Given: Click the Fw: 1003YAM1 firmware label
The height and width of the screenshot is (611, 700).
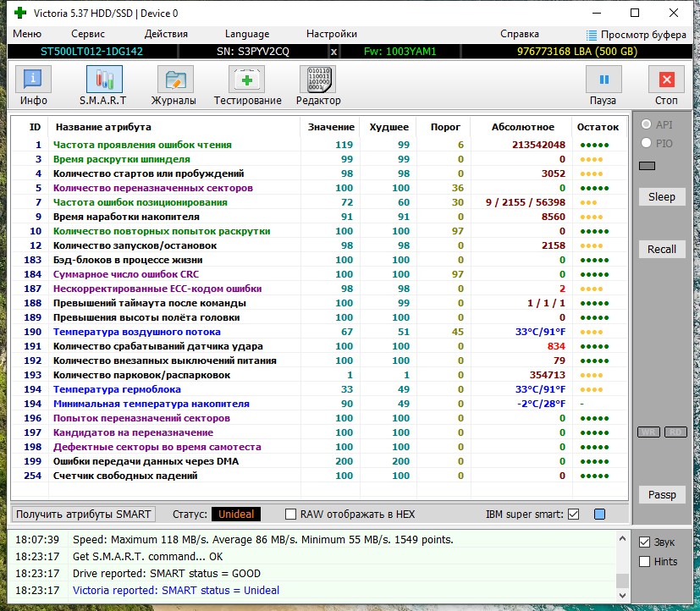Looking at the screenshot, I should (x=400, y=52).
